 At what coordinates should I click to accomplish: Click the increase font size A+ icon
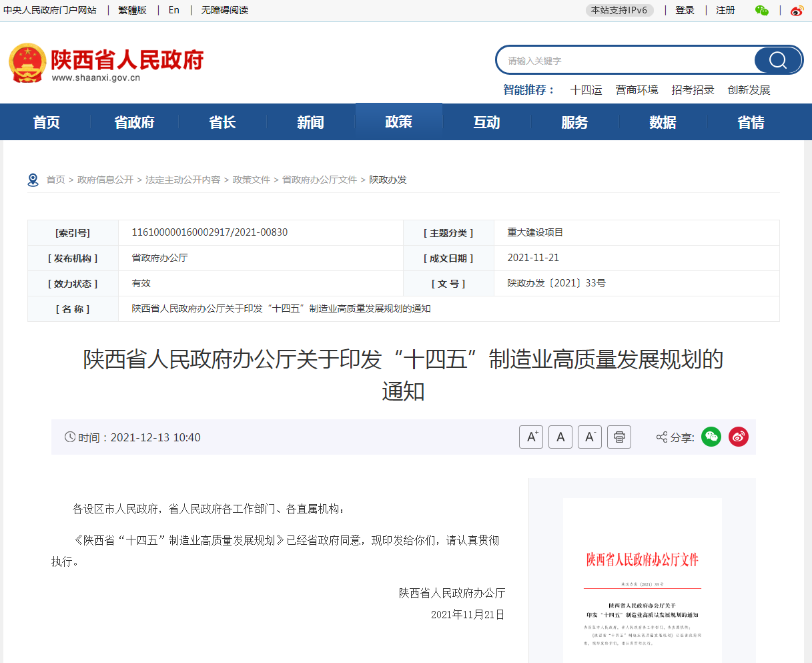pos(531,437)
